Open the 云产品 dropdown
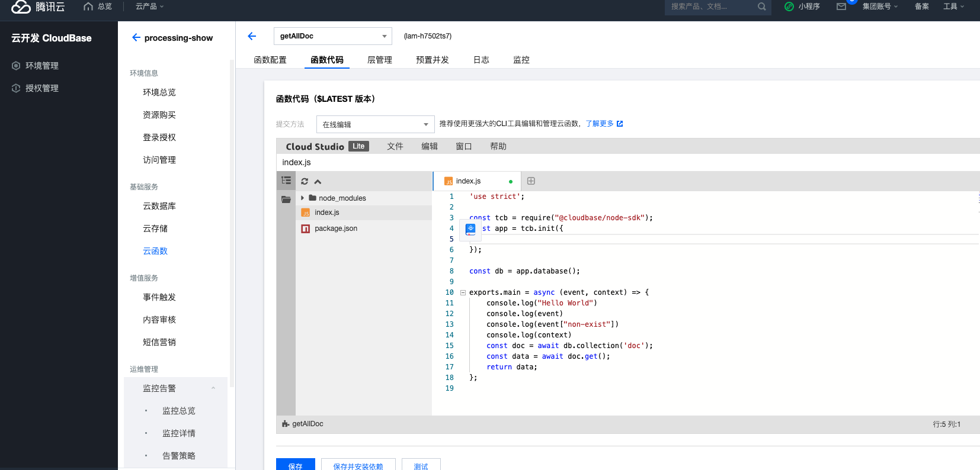980x470 pixels. point(150,7)
